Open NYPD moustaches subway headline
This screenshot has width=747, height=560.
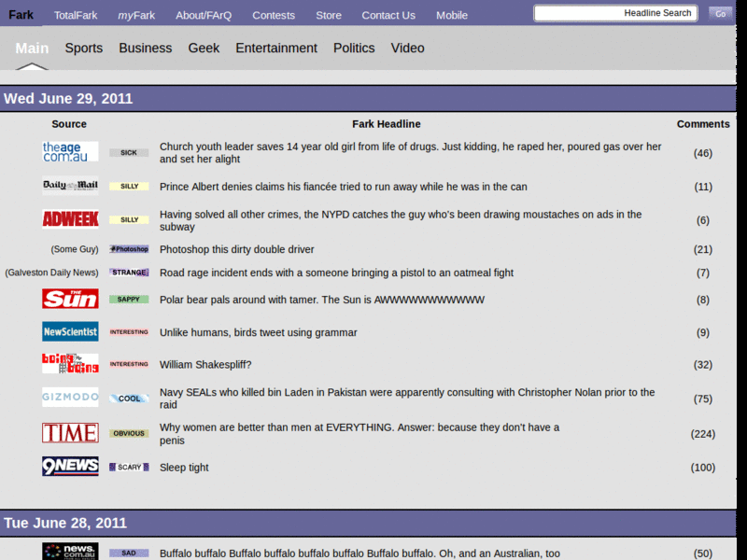[x=401, y=220]
